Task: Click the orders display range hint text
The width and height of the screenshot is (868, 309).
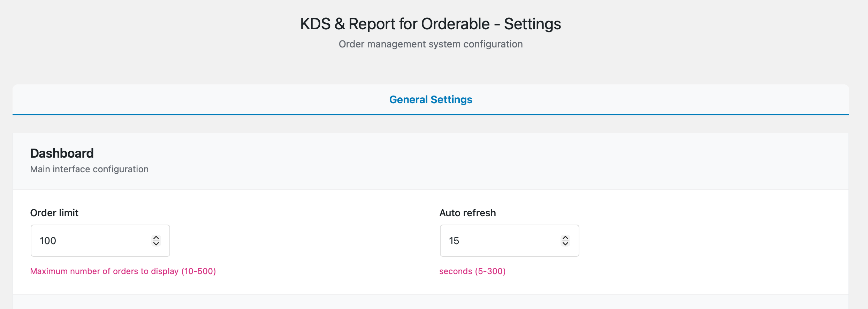Action: point(123,271)
